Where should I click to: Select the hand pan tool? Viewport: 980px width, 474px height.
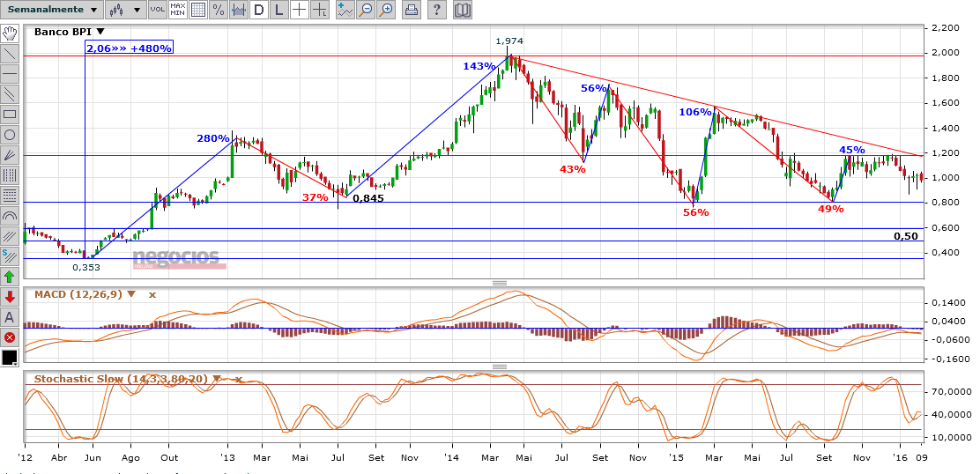pyautogui.click(x=10, y=33)
